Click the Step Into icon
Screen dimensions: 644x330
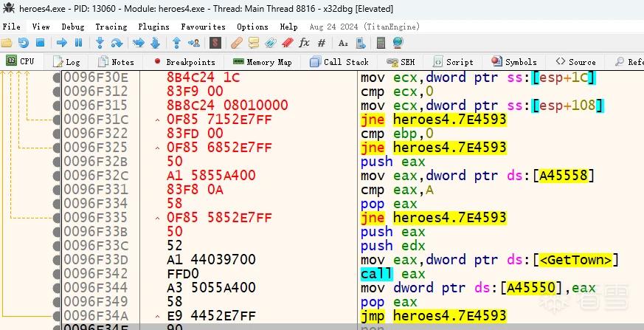(x=100, y=43)
